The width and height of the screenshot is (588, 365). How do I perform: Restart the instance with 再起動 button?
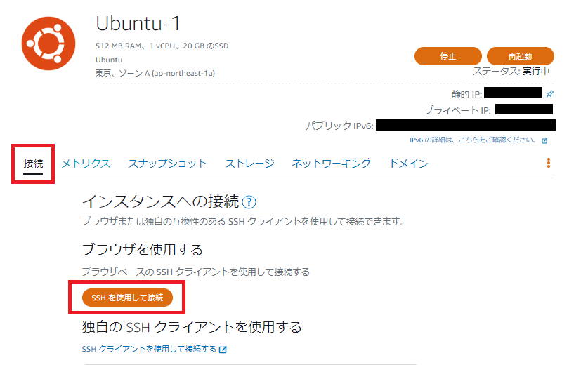pyautogui.click(x=520, y=56)
